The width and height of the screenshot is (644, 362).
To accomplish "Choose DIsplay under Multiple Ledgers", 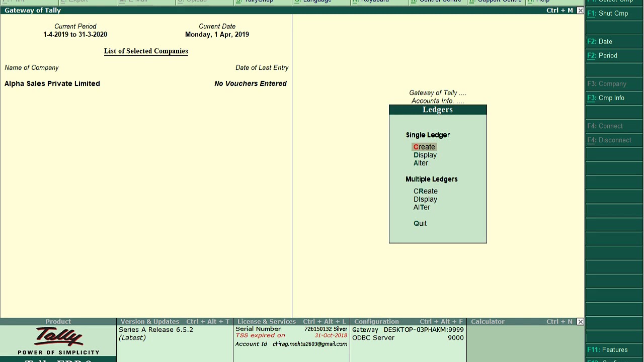I will tap(425, 199).
